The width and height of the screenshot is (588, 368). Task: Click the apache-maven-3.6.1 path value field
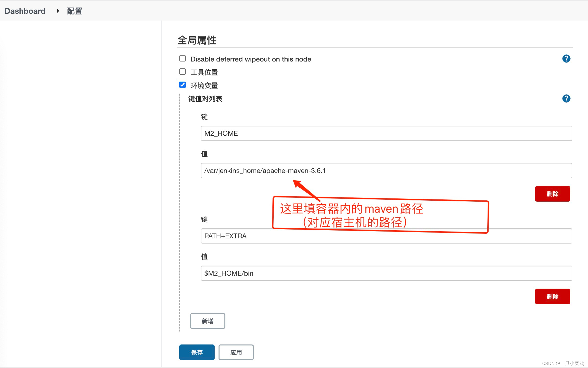click(386, 171)
